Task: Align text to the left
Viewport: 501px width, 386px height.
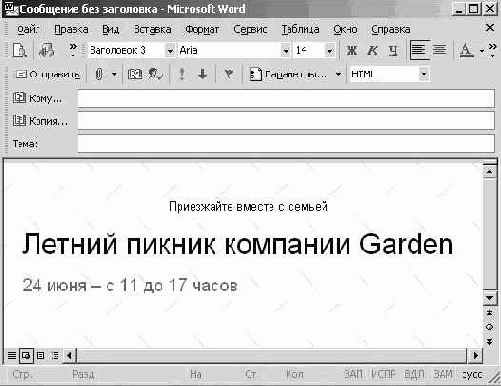Action: pyautogui.click(x=419, y=50)
